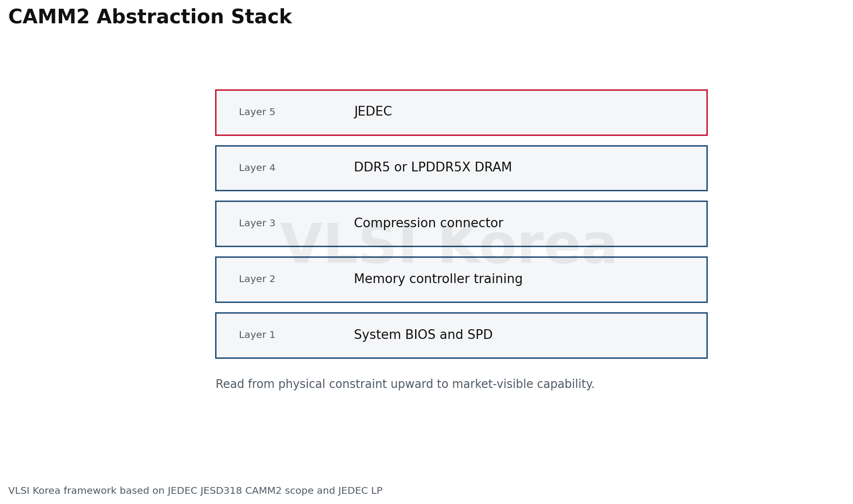Viewport: 853px width, 504px height.
Task: Select the Layer 3 box
Action: (x=461, y=224)
